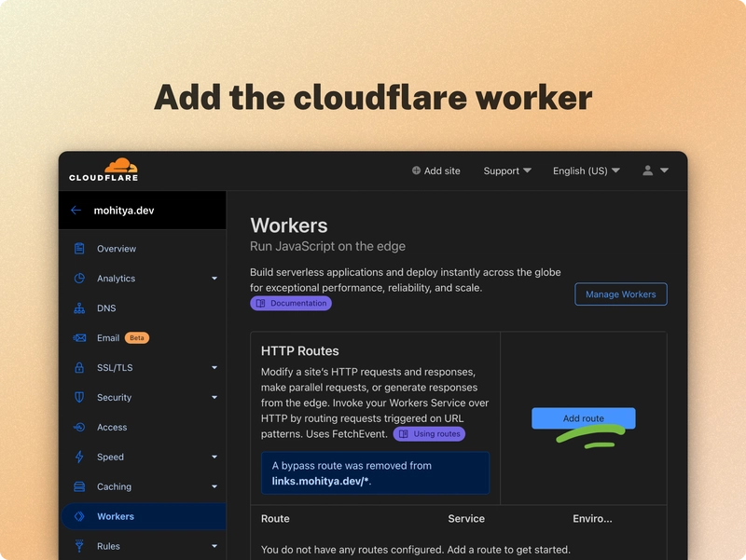The height and width of the screenshot is (560, 746).
Task: Click the book icon in Using routes badge
Action: click(x=404, y=434)
